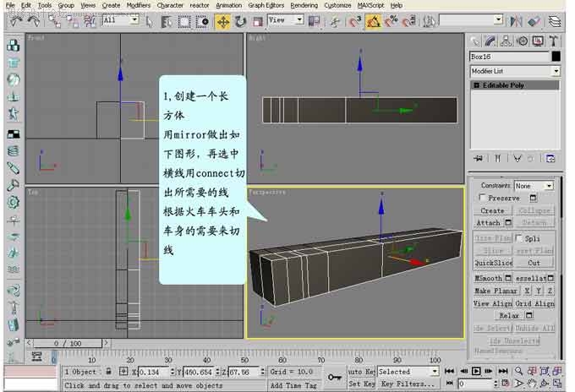575x392 pixels.
Task: Activate the Select and Move tool
Action: [x=223, y=22]
